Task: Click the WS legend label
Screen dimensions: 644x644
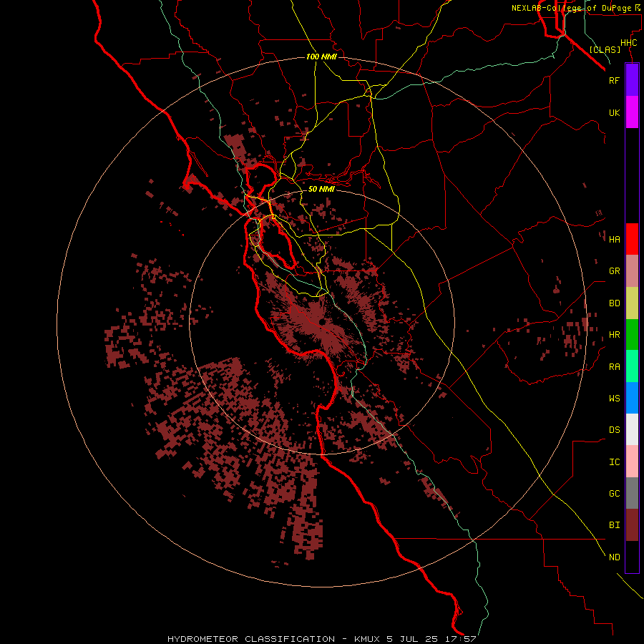Action: (x=615, y=398)
